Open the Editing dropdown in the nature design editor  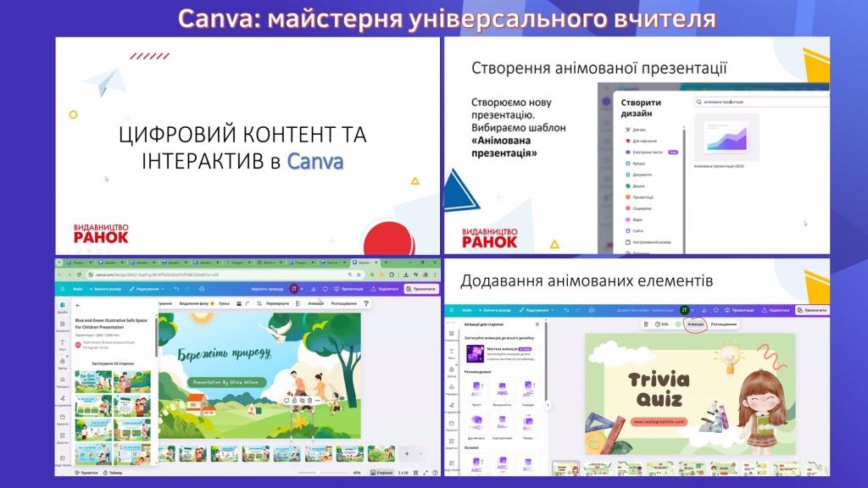tap(147, 289)
